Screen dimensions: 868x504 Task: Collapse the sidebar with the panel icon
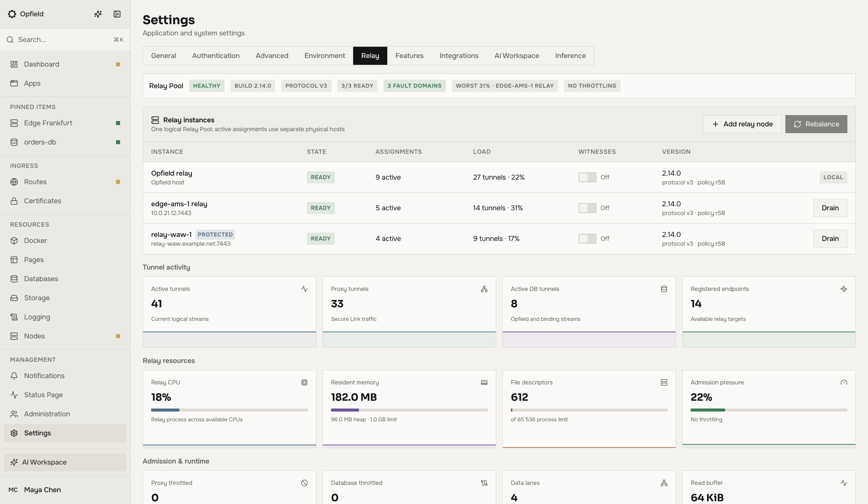coord(117,14)
